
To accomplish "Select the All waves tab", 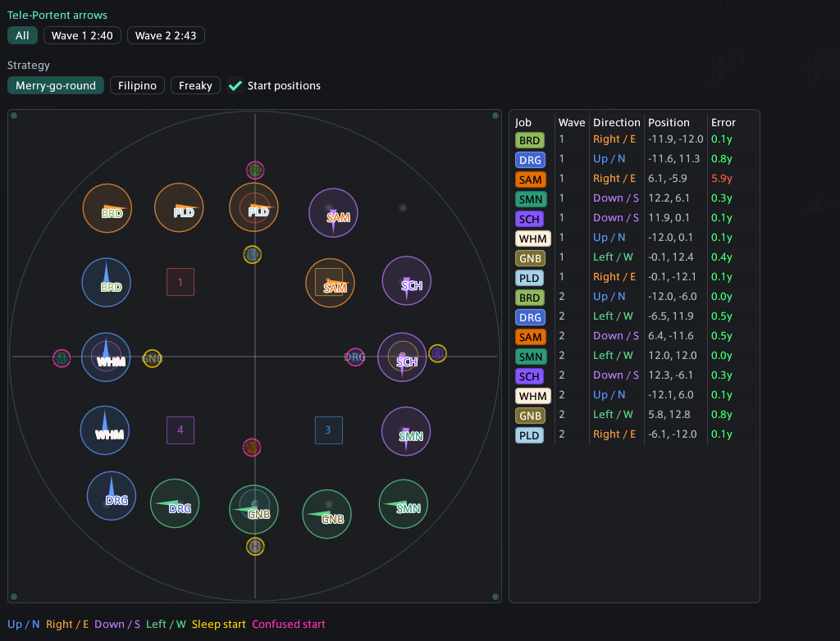I will click(x=22, y=35).
